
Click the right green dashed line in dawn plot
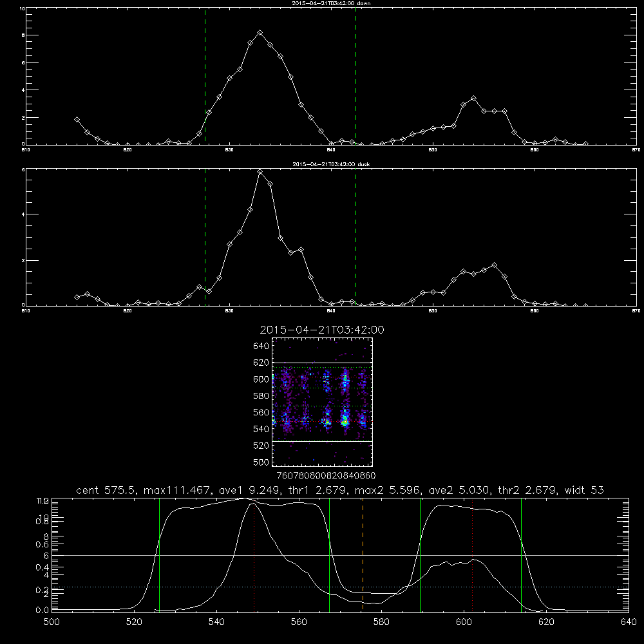[355, 76]
